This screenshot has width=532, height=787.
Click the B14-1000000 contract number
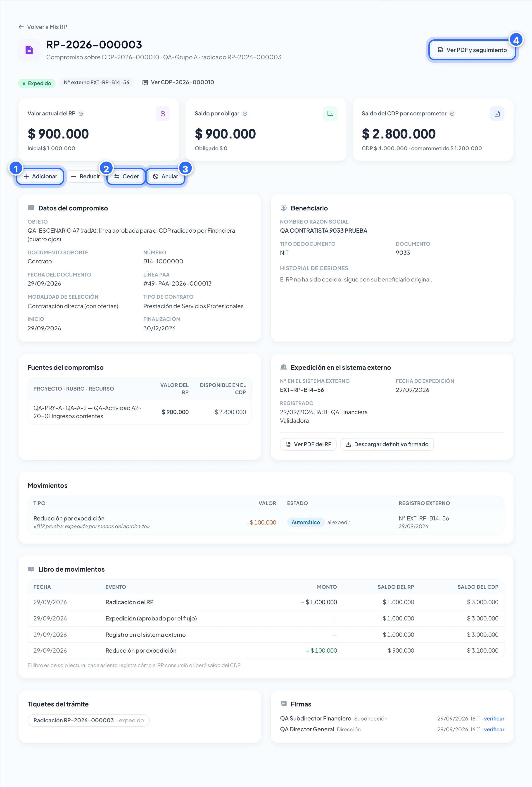click(163, 261)
